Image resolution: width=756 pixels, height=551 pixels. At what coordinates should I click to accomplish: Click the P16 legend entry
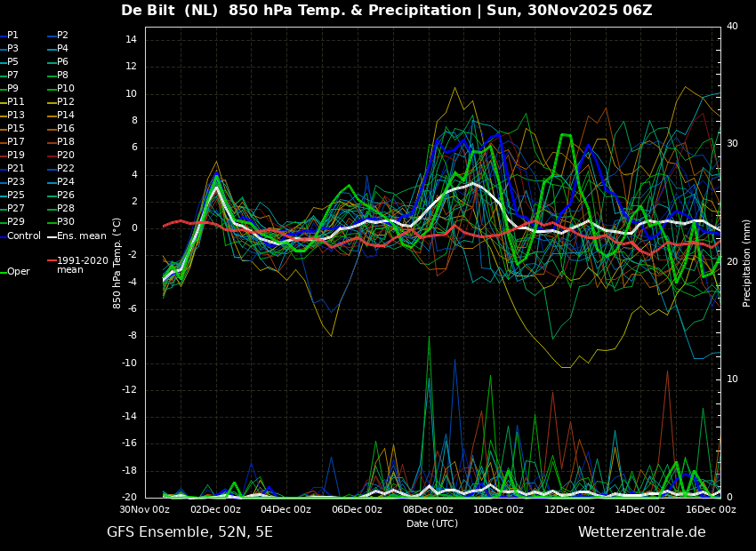(60, 129)
